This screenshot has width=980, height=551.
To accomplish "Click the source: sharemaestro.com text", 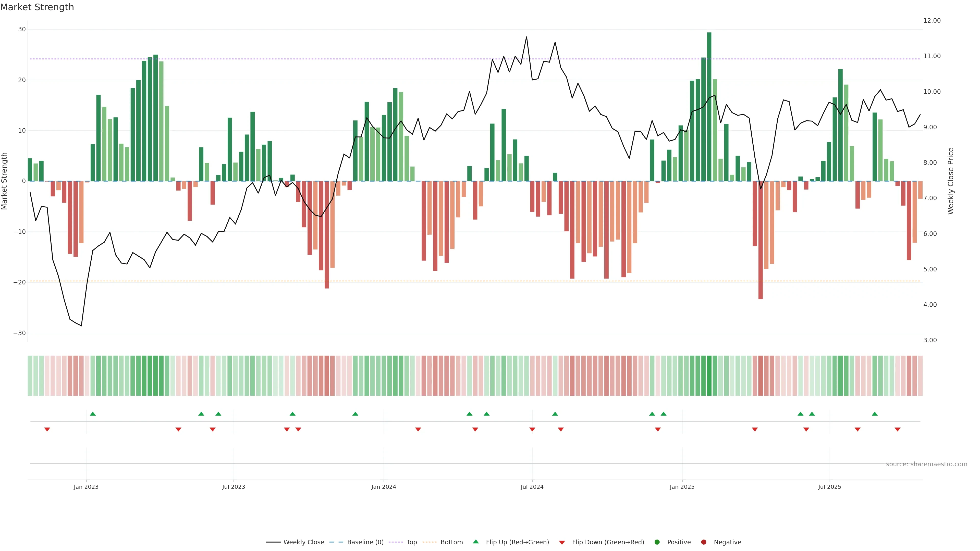I will click(926, 464).
